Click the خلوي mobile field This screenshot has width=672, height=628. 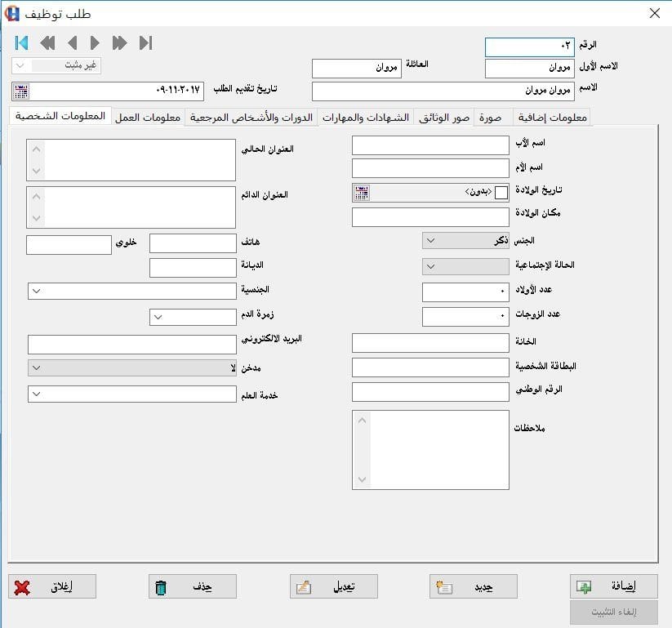coord(69,245)
